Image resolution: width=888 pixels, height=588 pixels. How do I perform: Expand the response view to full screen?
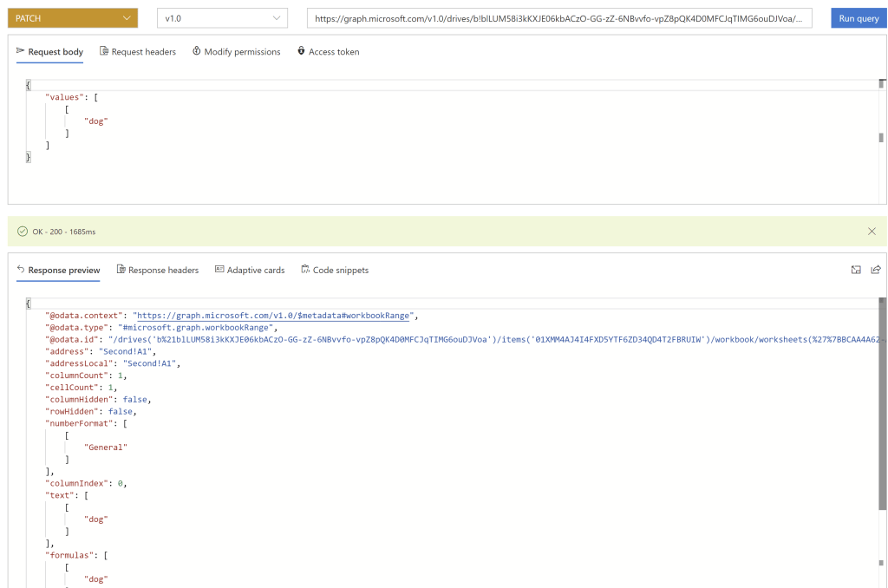coord(856,270)
